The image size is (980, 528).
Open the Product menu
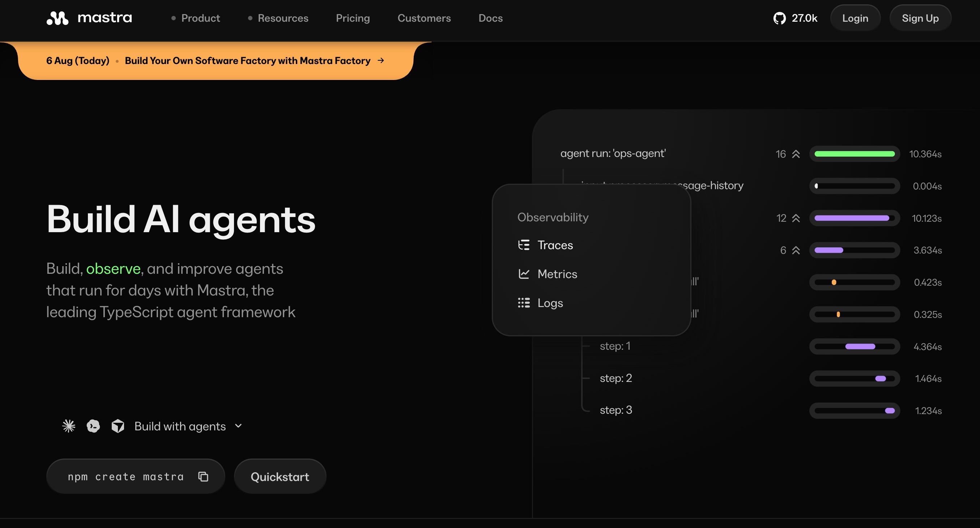(196, 18)
